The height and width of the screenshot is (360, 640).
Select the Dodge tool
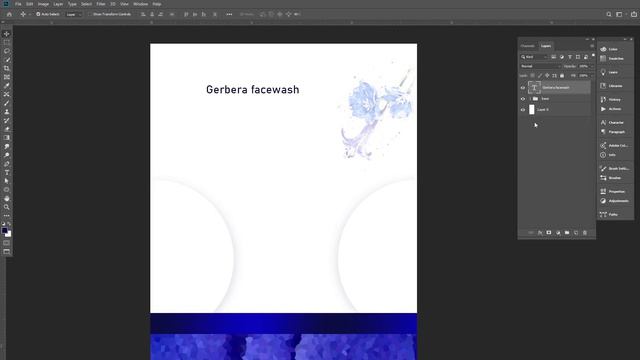7,155
